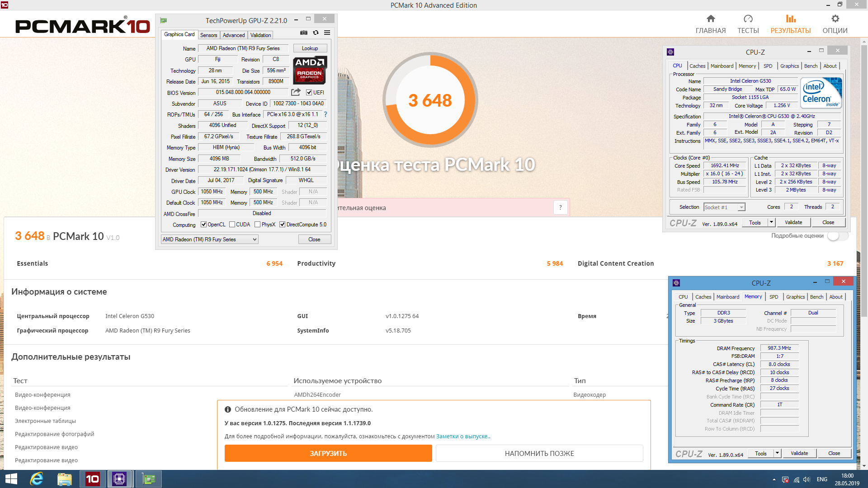868x488 pixels.
Task: Refresh GPU-Z data via refresh icon
Action: pos(316,33)
